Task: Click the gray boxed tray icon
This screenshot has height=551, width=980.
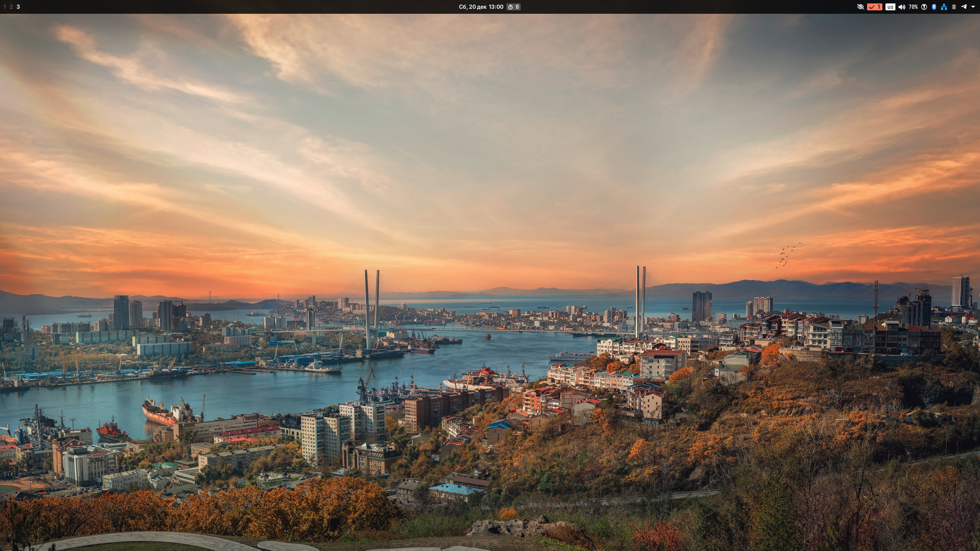Action: click(x=954, y=7)
